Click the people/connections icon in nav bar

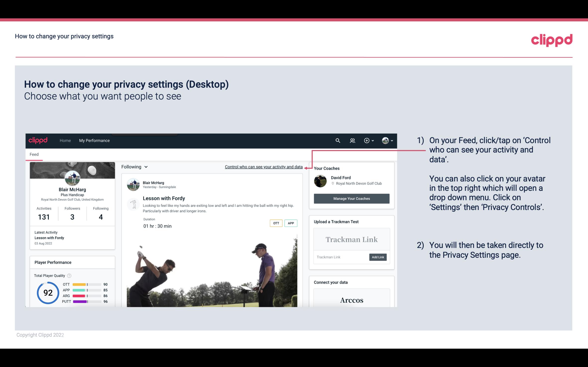[352, 140]
